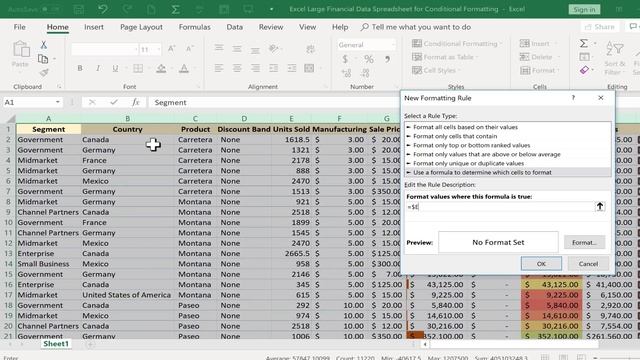Click the Align Left icon
Screen dimensions: 640x360
point(219,68)
